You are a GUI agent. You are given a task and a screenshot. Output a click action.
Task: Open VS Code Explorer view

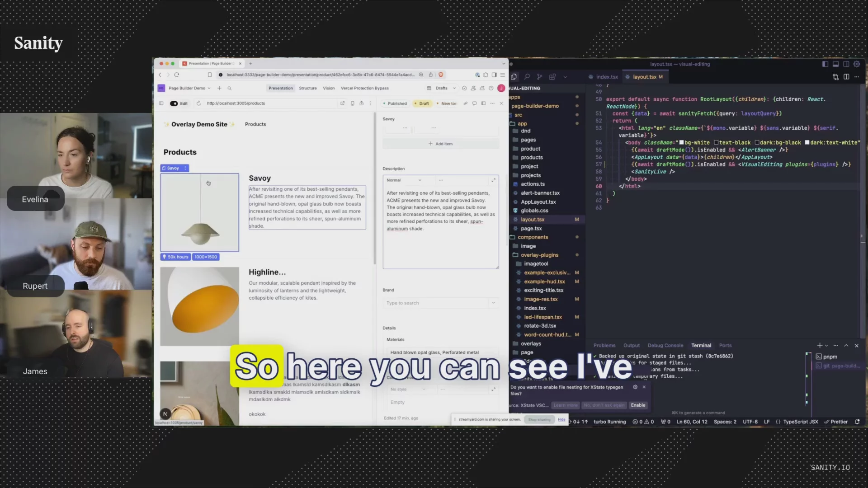point(514,77)
